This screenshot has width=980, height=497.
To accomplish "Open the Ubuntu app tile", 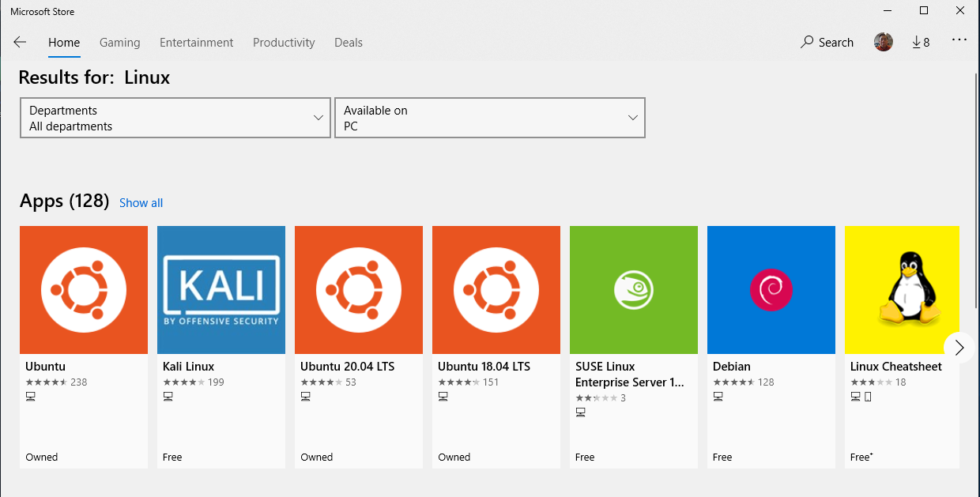I will [x=83, y=290].
